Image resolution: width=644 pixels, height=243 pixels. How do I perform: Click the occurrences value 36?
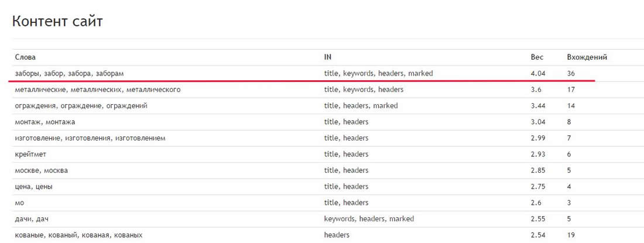(571, 73)
